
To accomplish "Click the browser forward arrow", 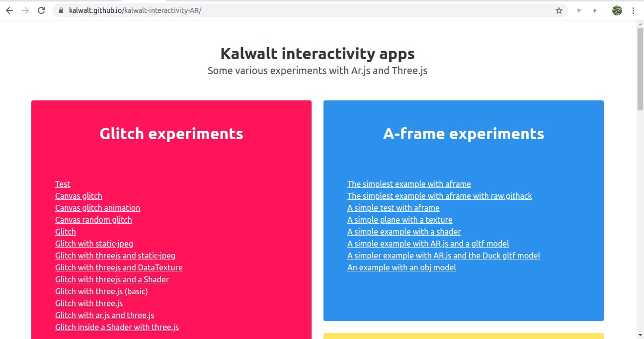I will 25,10.
